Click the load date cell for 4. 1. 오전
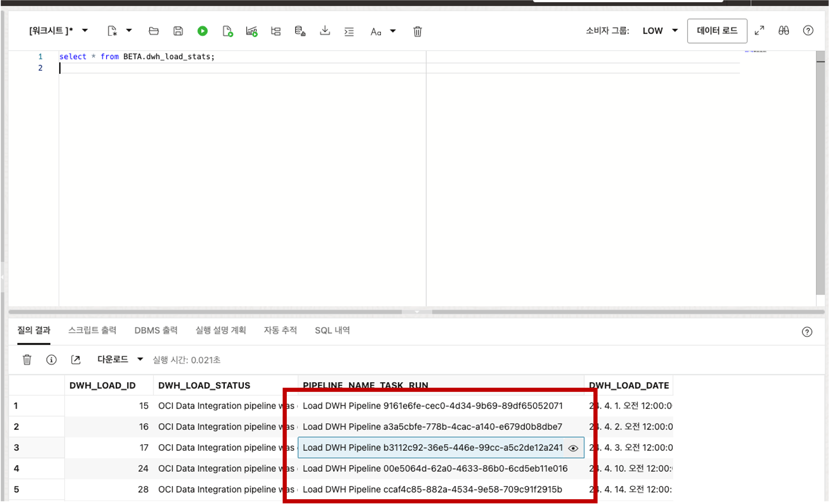This screenshot has width=829, height=504. [x=629, y=406]
